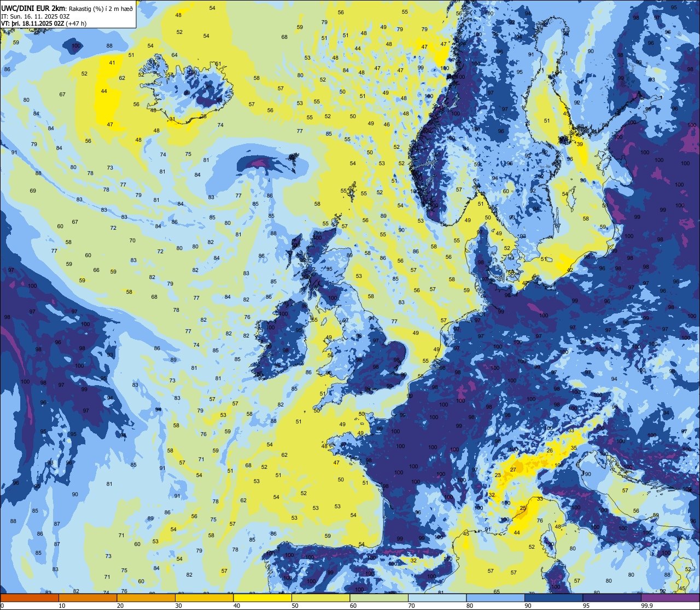This screenshot has width=700, height=610.
Task: Click the value "65" above the legend bar
Action: (x=497, y=591)
